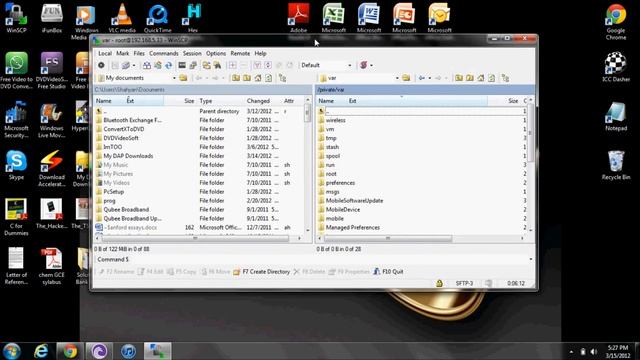Open Google Chrome desktop shortcut
This screenshot has width=640, height=360.
(x=616, y=22)
